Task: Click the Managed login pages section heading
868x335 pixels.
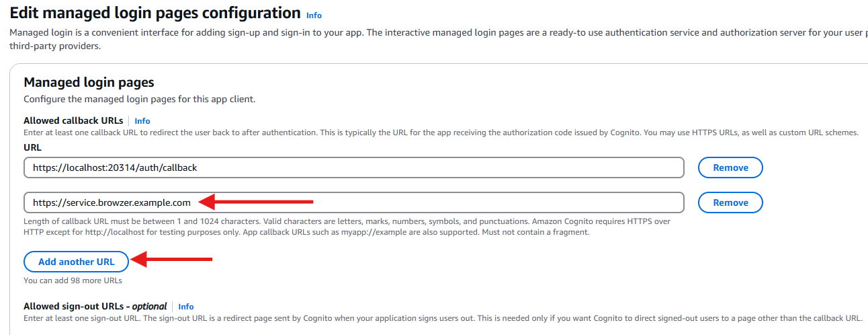Action: 89,83
